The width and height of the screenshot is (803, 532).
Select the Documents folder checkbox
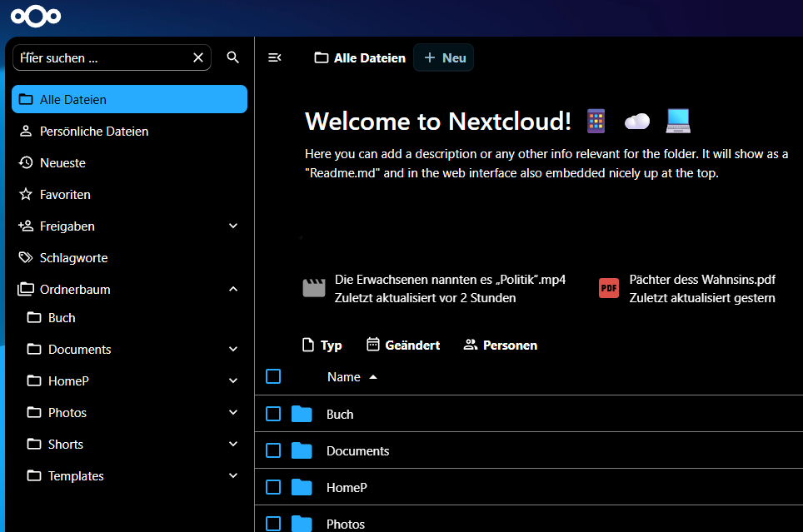pos(273,450)
